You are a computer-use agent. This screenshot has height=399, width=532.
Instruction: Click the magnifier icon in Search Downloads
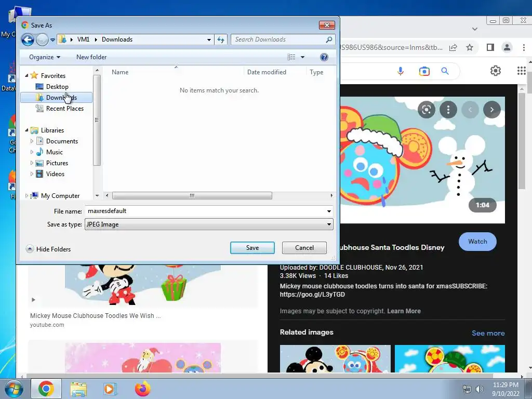329,39
